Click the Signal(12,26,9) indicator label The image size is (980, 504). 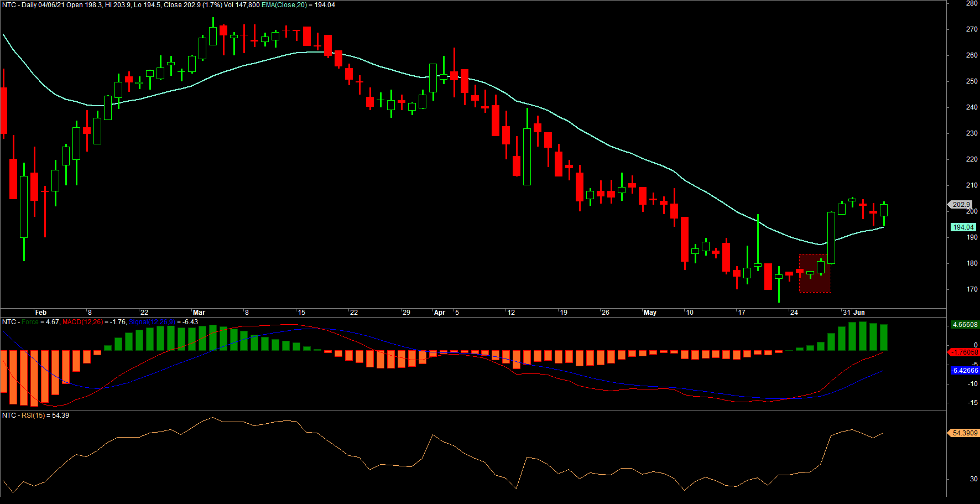[x=152, y=322]
